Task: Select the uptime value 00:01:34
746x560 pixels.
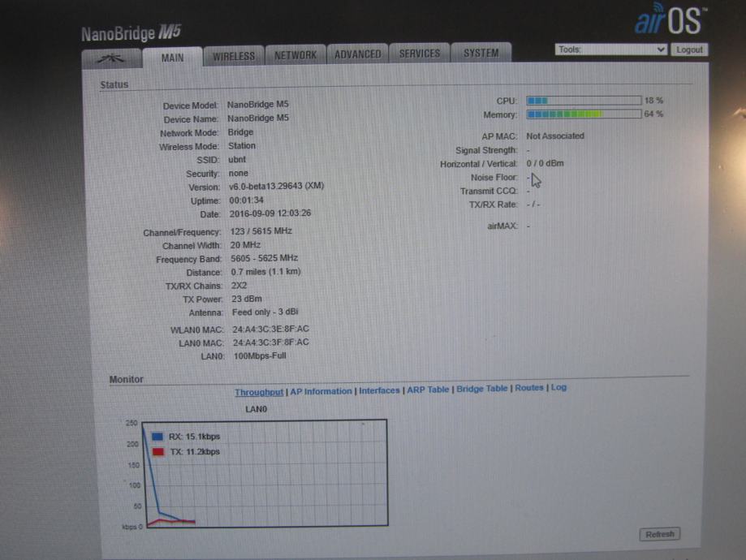Action: point(246,200)
